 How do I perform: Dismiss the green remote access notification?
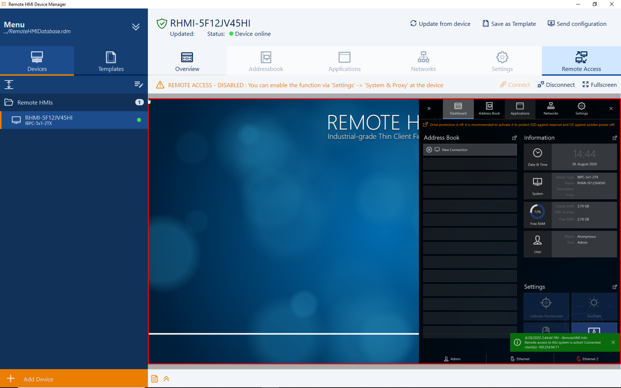pyautogui.click(x=613, y=342)
